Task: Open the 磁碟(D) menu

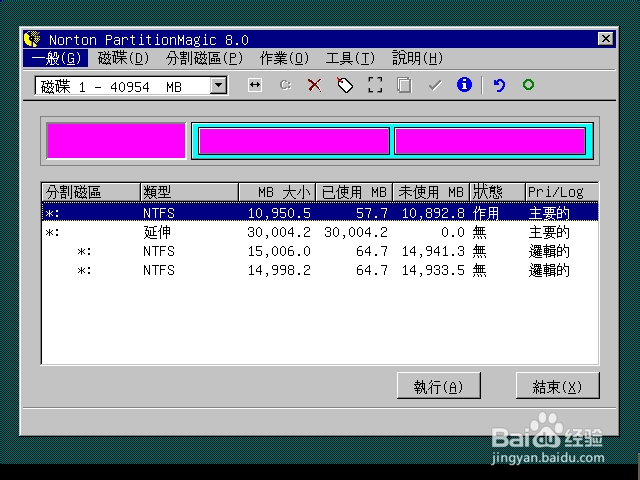Action: (123, 58)
